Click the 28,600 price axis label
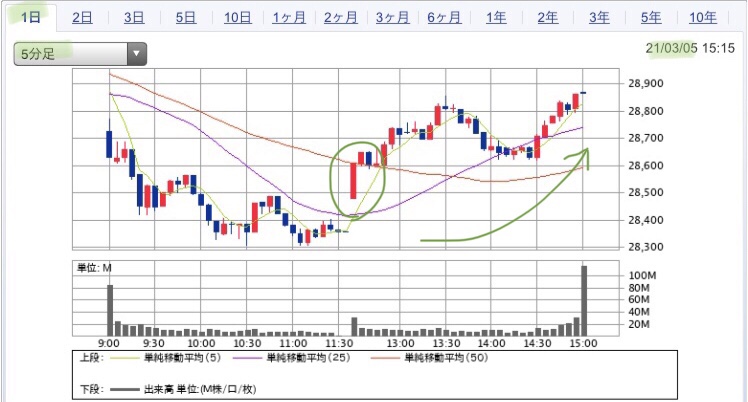748x402 pixels. 645,165
